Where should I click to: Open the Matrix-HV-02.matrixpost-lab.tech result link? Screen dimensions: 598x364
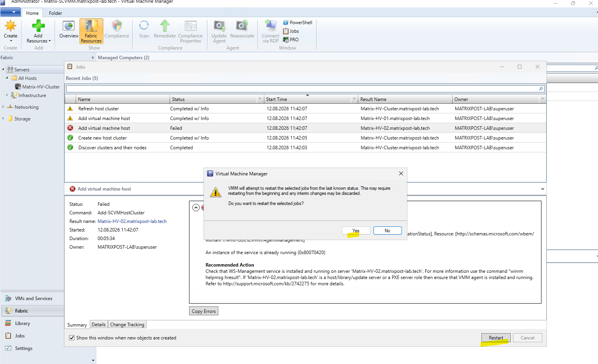click(132, 221)
